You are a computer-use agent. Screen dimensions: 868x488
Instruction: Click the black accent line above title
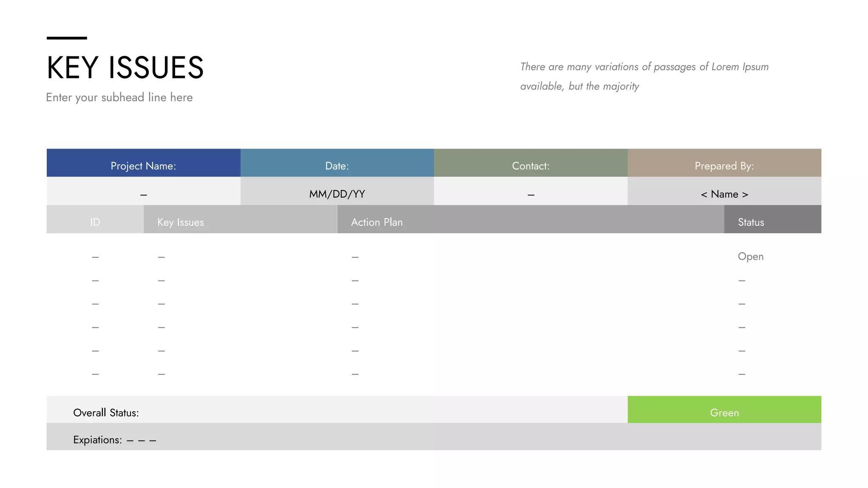67,38
